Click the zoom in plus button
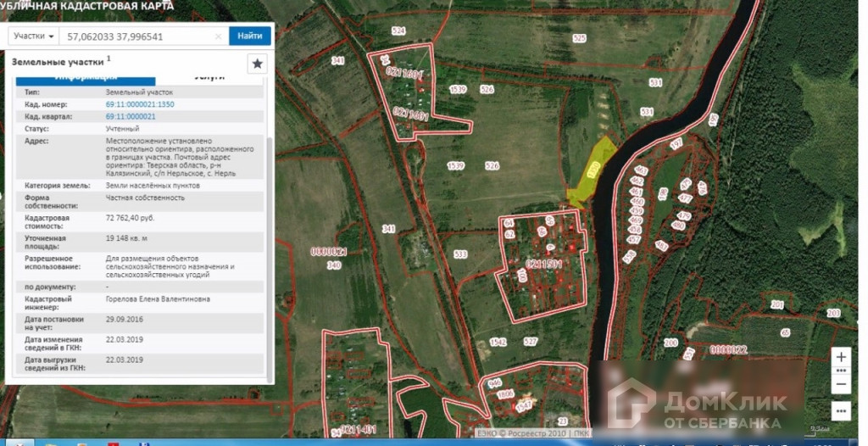The width and height of the screenshot is (868, 446). point(840,357)
